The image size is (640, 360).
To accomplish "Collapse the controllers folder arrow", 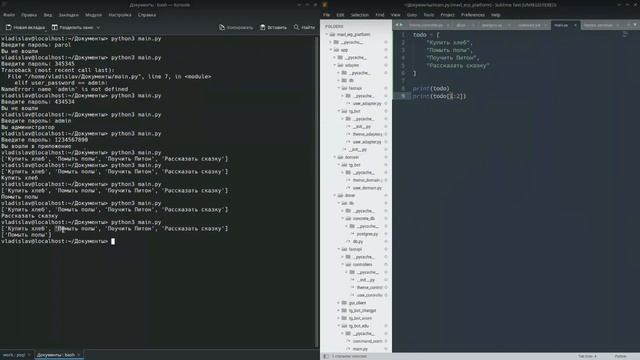I will tap(343, 264).
